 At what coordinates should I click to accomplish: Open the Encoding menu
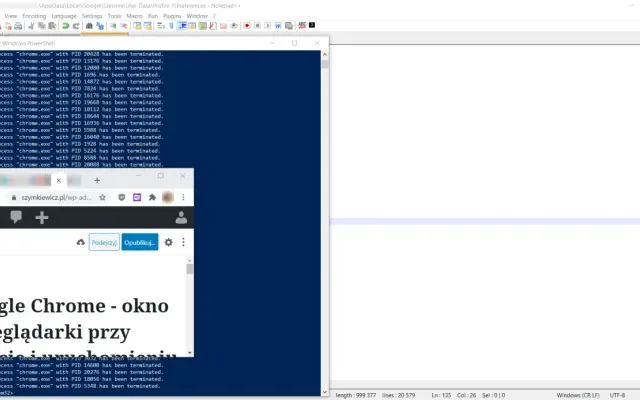(34, 16)
